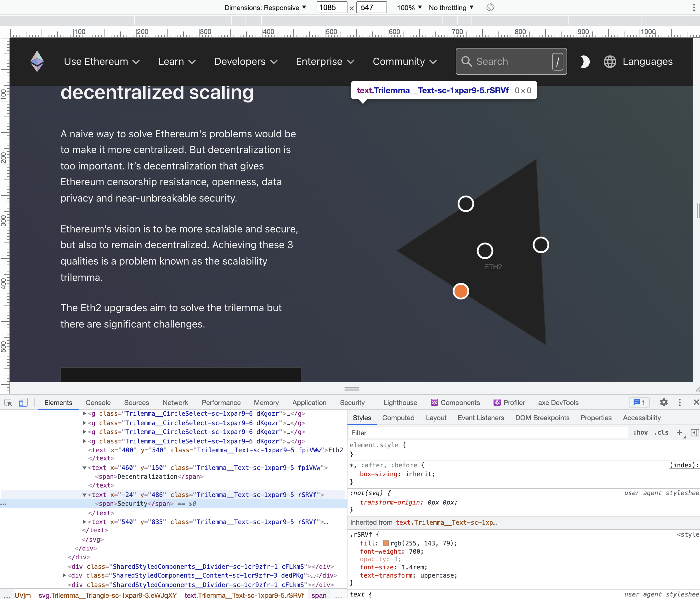The height and width of the screenshot is (599, 700).
Task: Activate the inspect element picker icon
Action: (8, 402)
